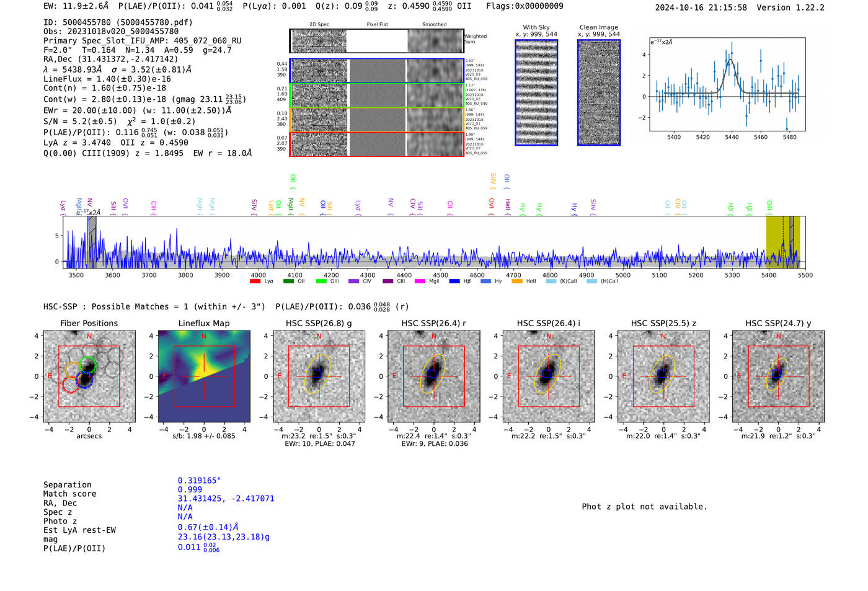Click the Hγ legend swatch
Viewport: 868px width, 591px height.
pos(485,282)
